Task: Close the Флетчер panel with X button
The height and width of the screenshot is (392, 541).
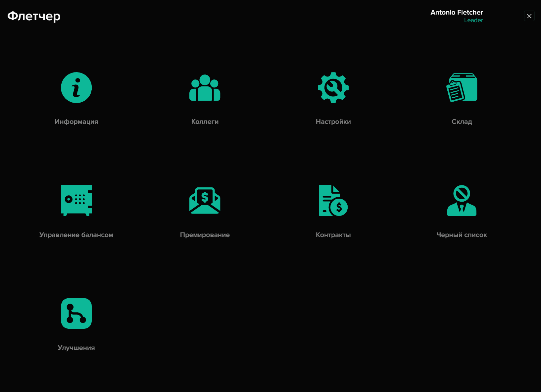Action: coord(529,16)
